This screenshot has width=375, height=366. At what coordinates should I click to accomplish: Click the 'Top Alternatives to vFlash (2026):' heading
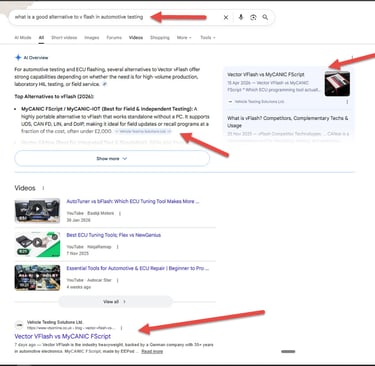[x=54, y=96]
